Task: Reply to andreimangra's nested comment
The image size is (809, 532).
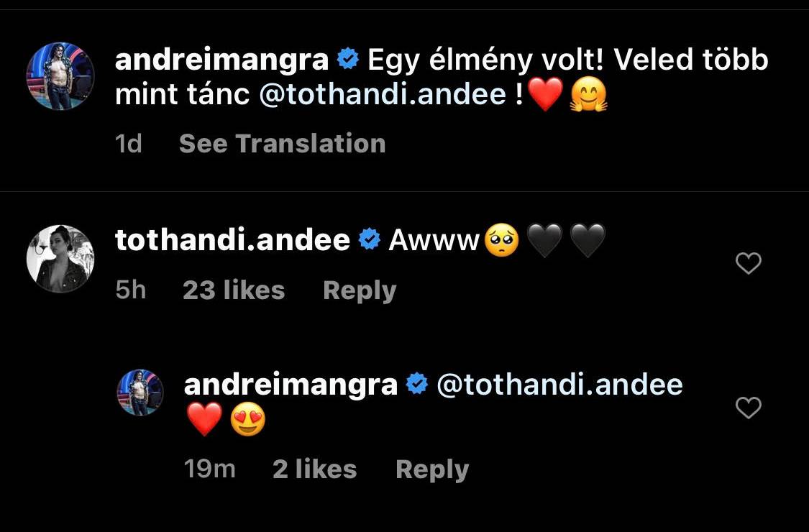Action: (432, 469)
